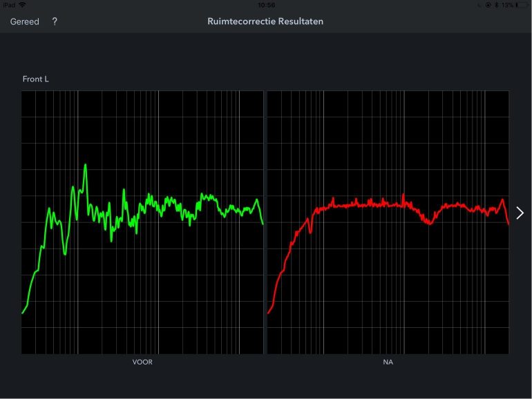Viewport: 532px width, 399px height.
Task: Click the starting low point of red curve
Action: (269, 313)
